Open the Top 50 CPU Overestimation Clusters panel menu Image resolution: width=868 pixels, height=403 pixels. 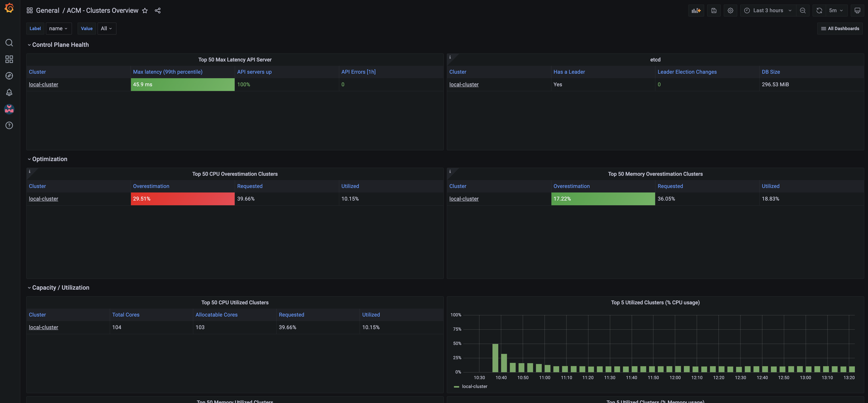[x=235, y=174]
